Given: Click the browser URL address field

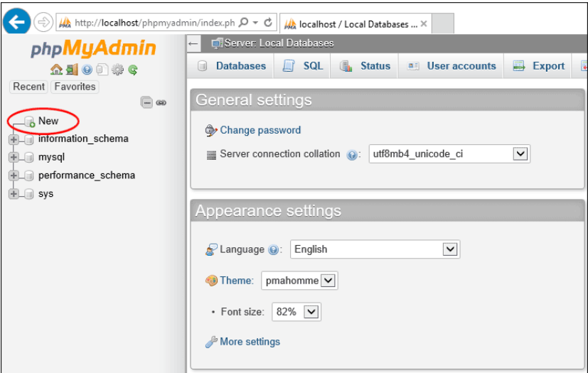Looking at the screenshot, I should [x=154, y=23].
